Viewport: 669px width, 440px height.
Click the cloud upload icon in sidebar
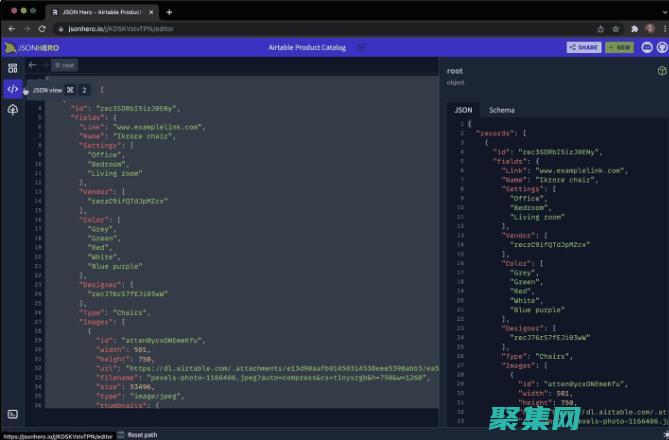[x=12, y=110]
